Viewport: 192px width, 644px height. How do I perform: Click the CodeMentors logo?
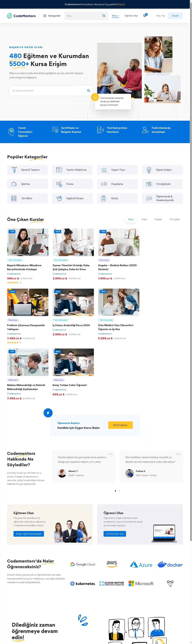click(x=21, y=16)
